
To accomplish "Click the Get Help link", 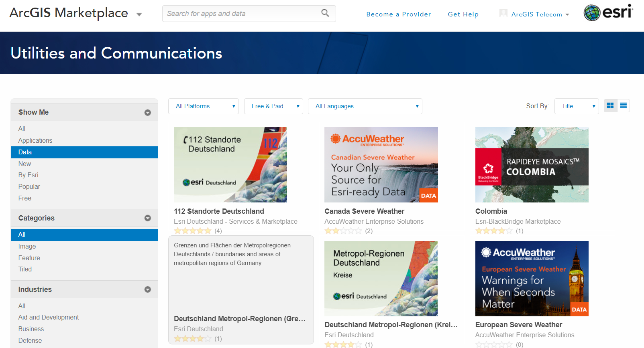I will tap(463, 14).
